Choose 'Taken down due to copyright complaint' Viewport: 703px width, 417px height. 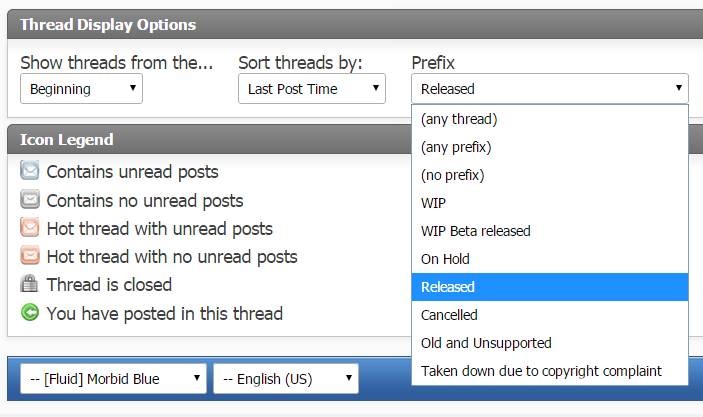[x=541, y=371]
